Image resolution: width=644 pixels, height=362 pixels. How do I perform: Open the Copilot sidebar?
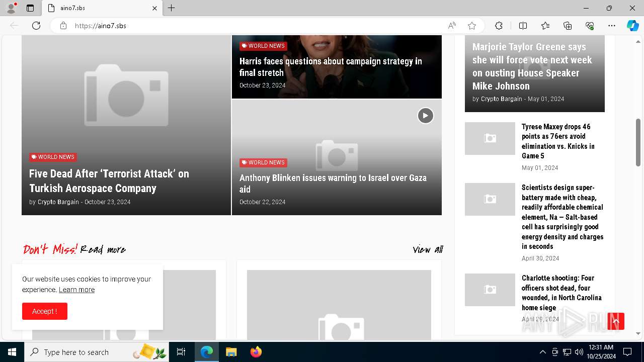tap(633, 26)
